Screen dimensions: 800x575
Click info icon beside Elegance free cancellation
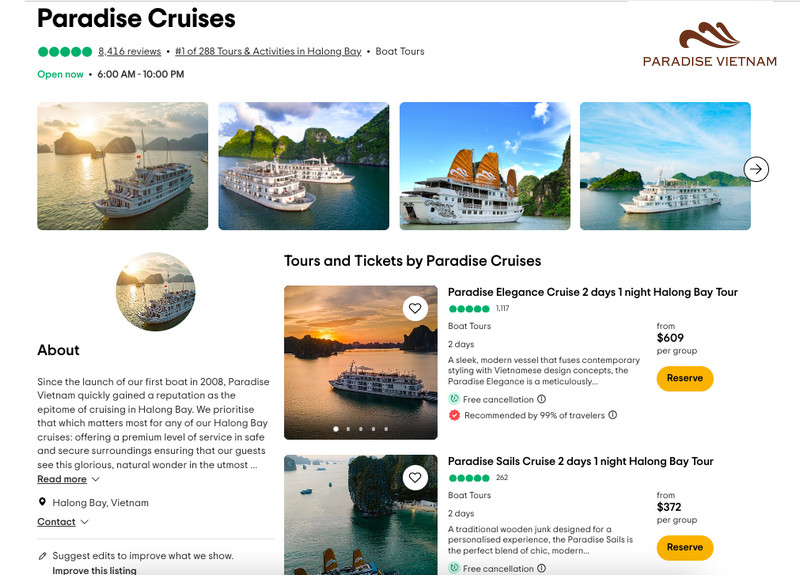542,399
